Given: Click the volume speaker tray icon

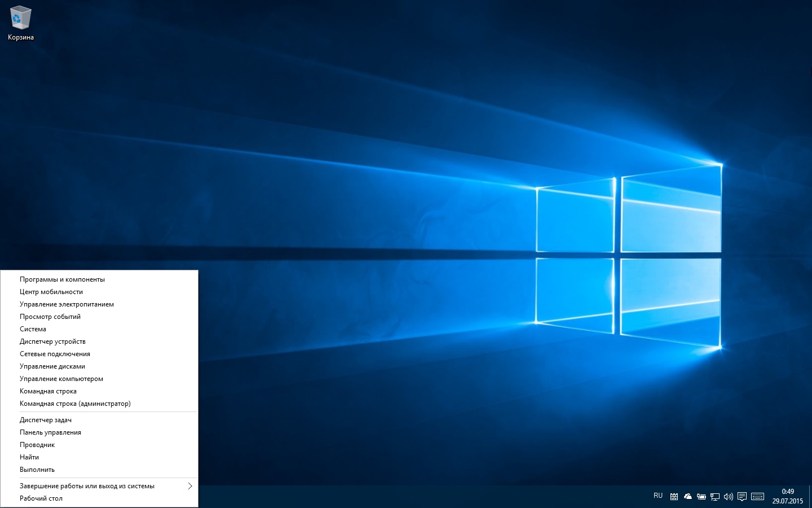Looking at the screenshot, I should [728, 497].
